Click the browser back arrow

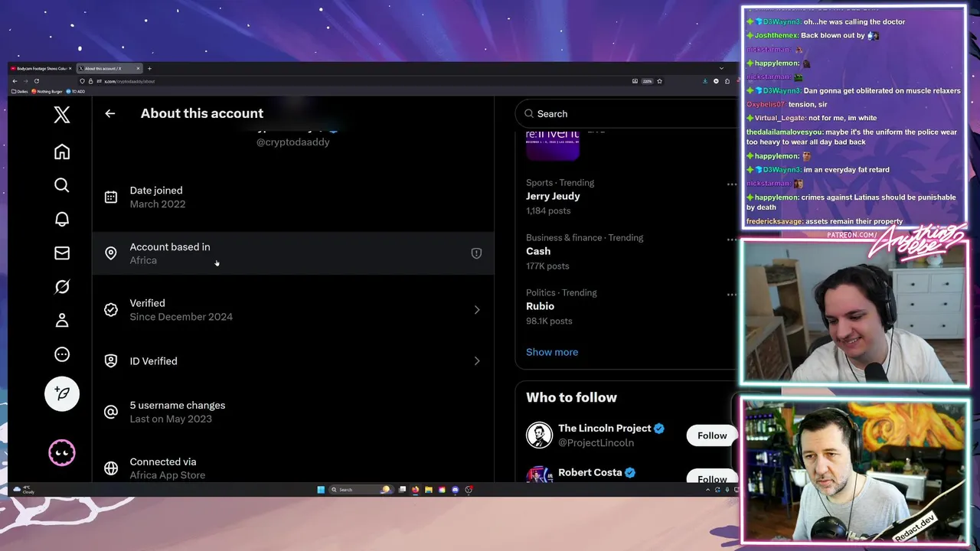click(x=15, y=81)
